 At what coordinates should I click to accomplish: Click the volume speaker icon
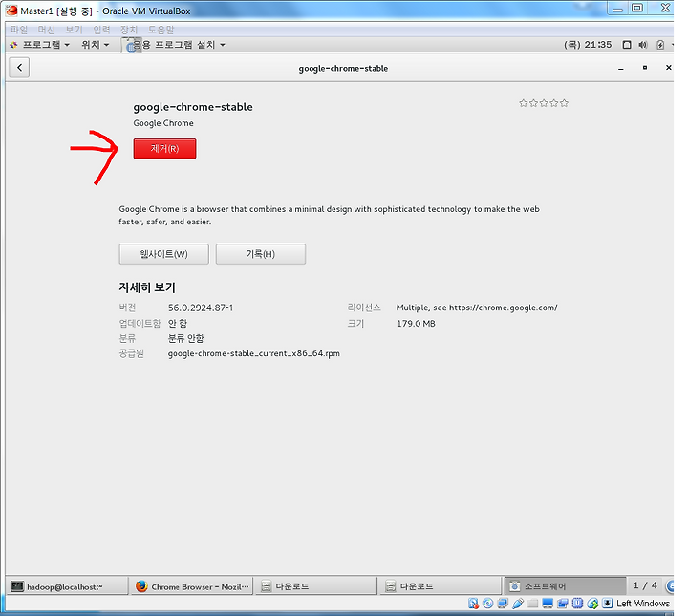(x=643, y=45)
